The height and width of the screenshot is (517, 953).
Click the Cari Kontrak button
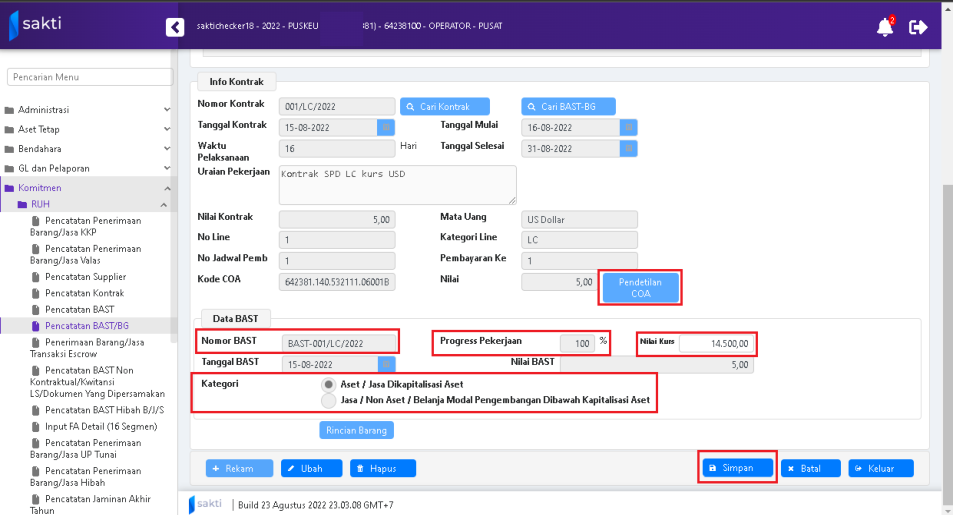tap(445, 106)
